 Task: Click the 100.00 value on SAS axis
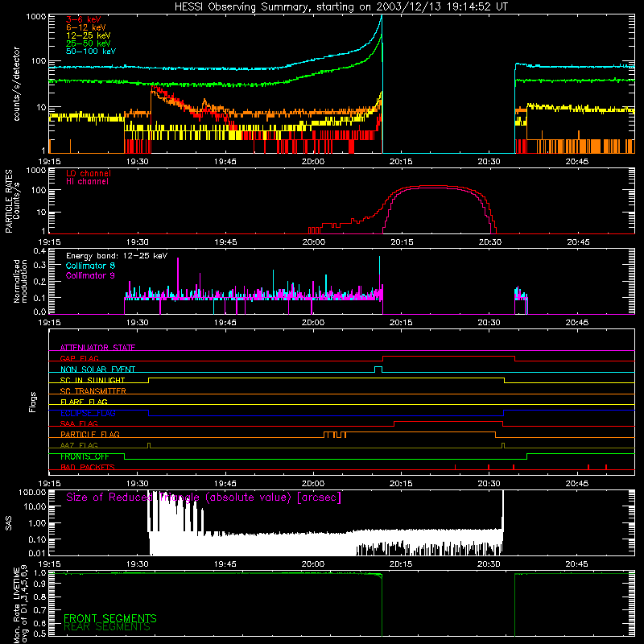point(32,493)
